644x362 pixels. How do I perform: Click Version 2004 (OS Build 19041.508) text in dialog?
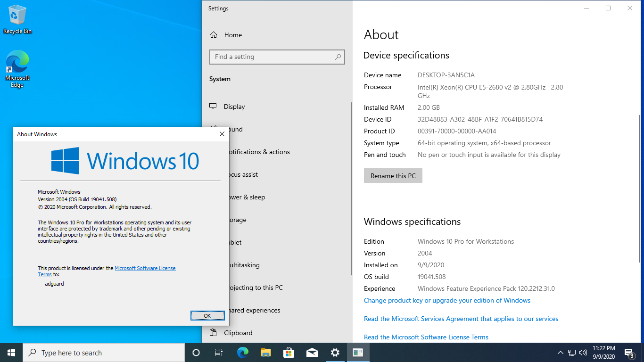tap(77, 199)
